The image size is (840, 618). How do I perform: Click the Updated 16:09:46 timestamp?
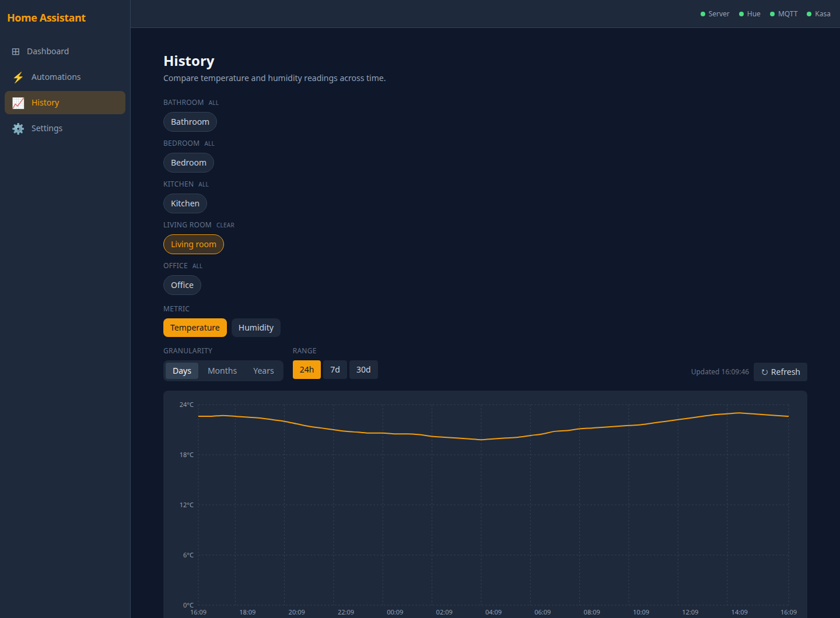coord(720,372)
